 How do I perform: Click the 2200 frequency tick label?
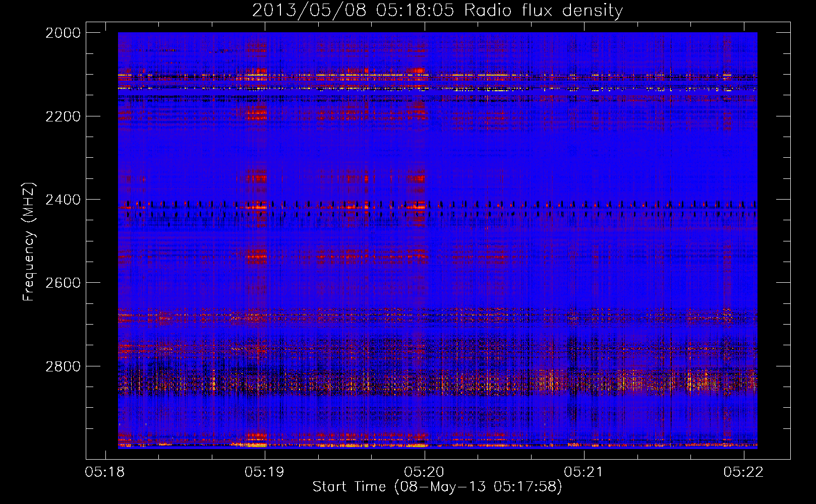click(x=63, y=116)
